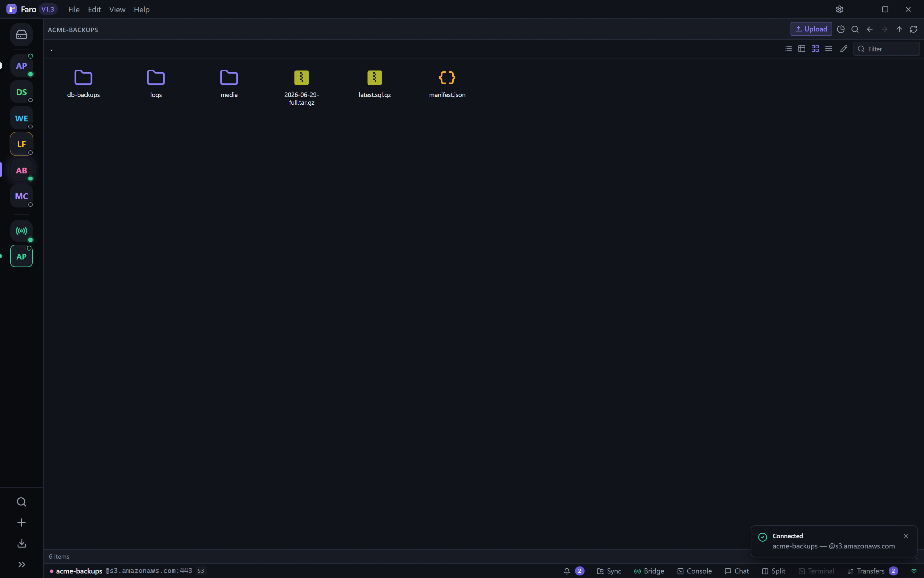This screenshot has height=578, width=924.
Task: Open the View menu
Action: click(x=117, y=10)
